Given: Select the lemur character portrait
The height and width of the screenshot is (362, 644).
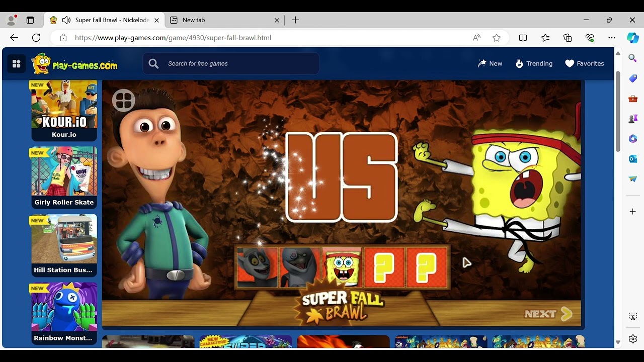Looking at the screenshot, I should pyautogui.click(x=257, y=267).
